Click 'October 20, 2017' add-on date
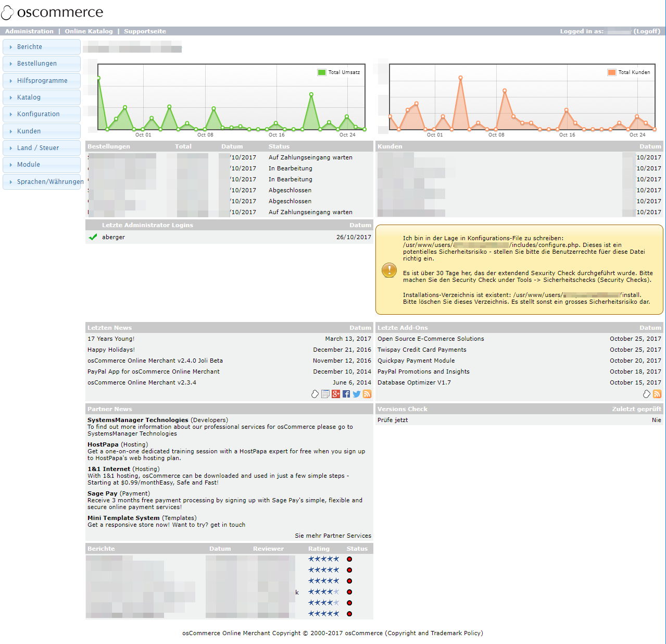 pyautogui.click(x=635, y=361)
